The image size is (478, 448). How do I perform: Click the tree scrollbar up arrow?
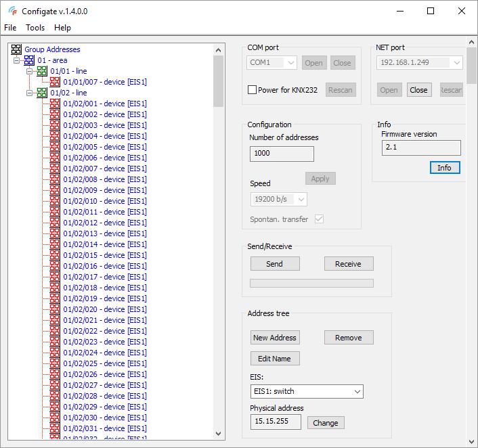coord(218,50)
